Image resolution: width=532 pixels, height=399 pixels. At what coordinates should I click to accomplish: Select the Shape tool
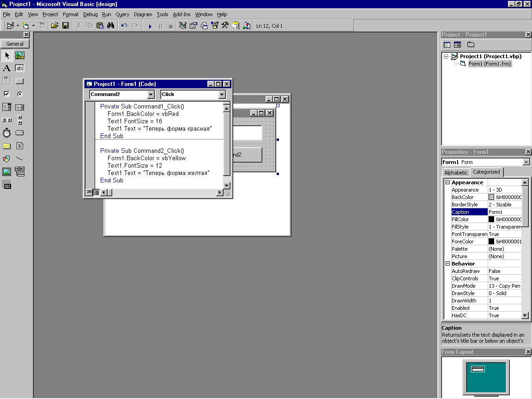(7, 159)
